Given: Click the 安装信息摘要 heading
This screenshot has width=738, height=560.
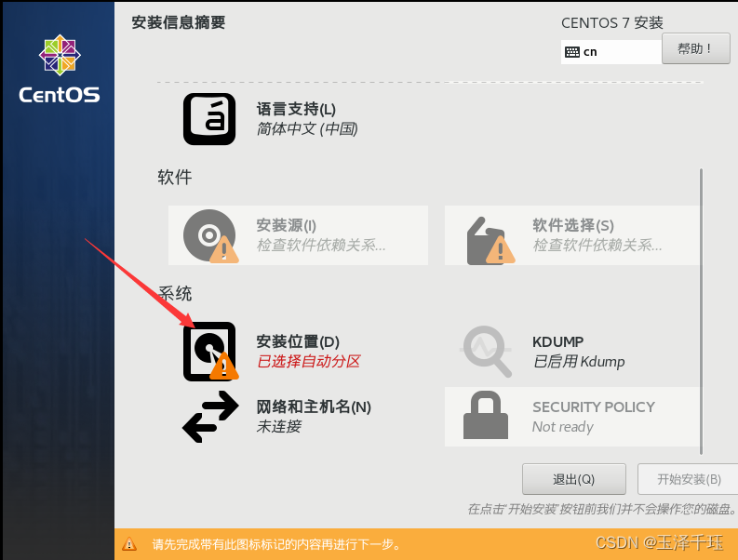Looking at the screenshot, I should 179,22.
